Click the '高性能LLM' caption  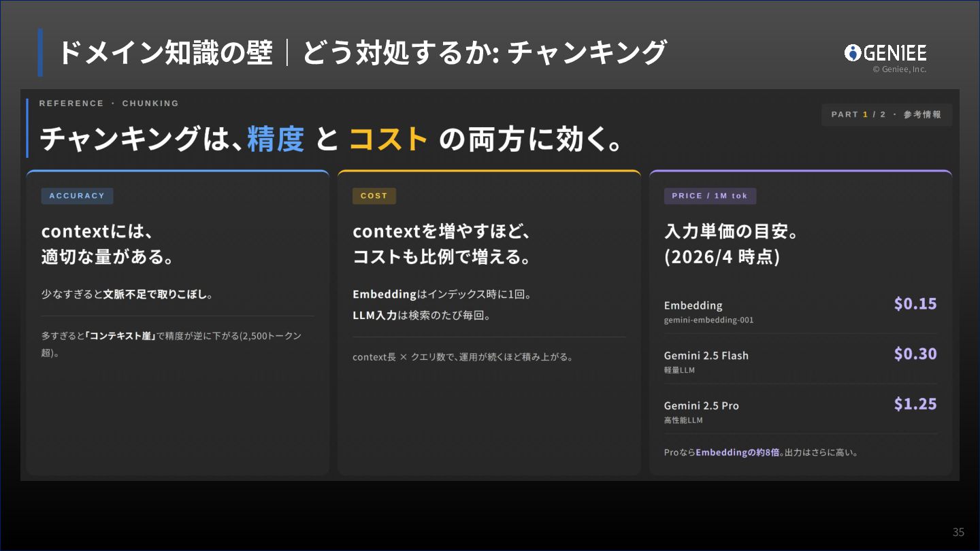(683, 420)
